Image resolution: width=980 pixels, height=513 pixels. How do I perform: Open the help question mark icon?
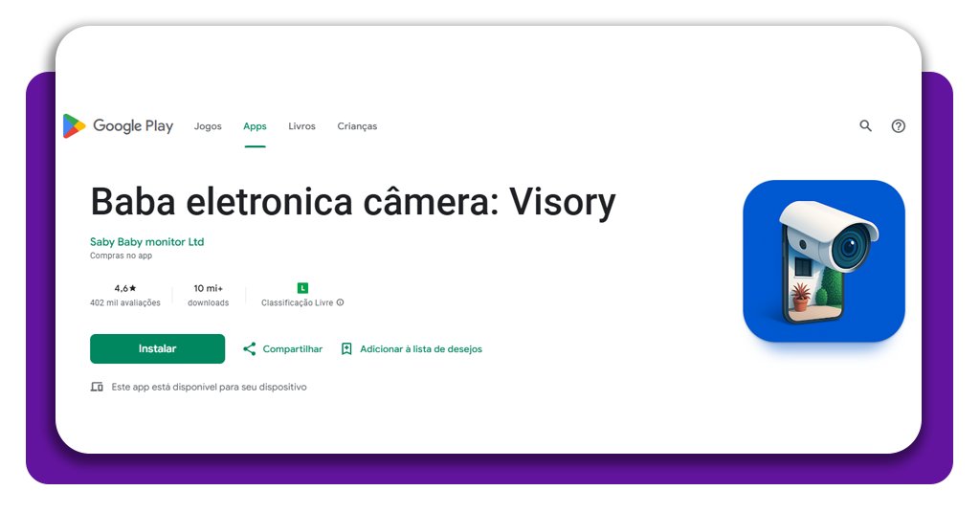[898, 125]
